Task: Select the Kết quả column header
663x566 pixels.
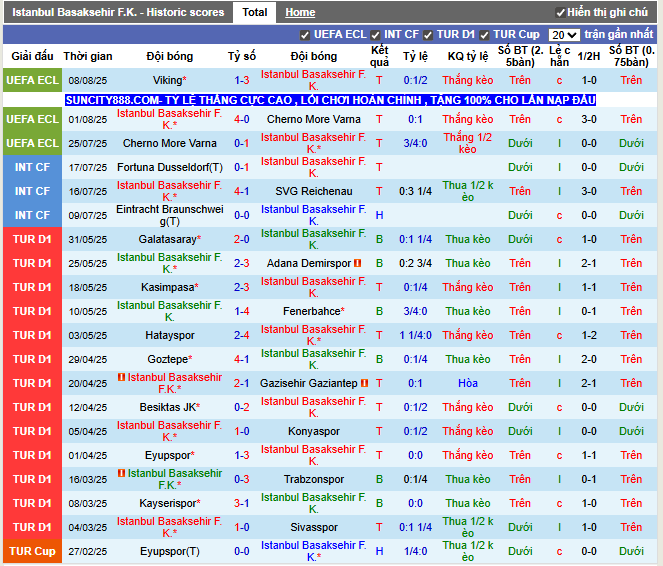Action: pyautogui.click(x=379, y=56)
